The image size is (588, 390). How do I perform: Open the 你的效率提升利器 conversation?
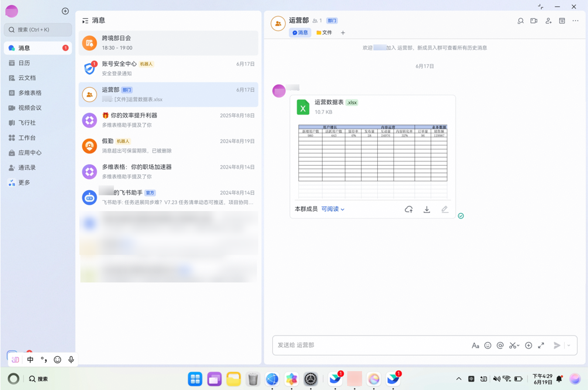(x=168, y=120)
